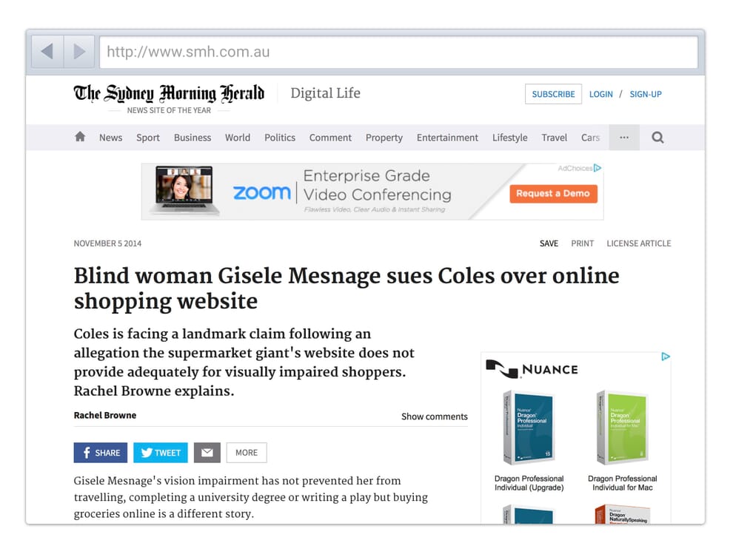The height and width of the screenshot is (560, 733).
Task: Click the SIGN-UP link
Action: click(x=646, y=94)
